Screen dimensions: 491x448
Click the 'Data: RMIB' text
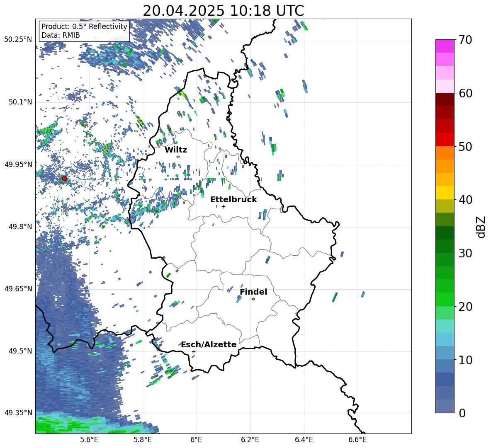point(61,35)
